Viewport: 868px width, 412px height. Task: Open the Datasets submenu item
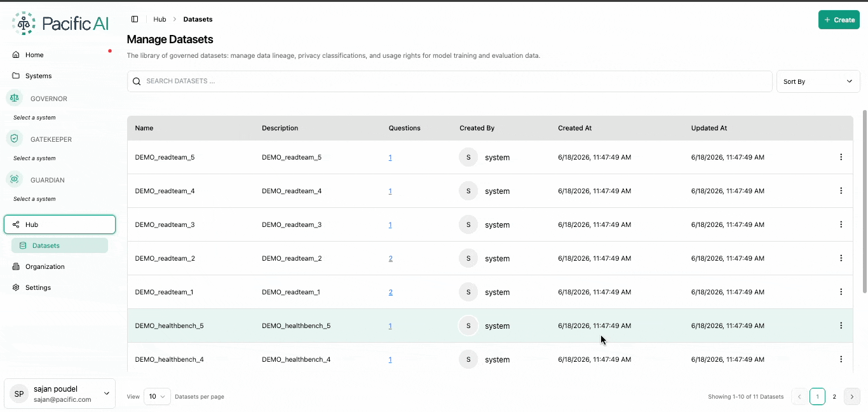click(60, 245)
